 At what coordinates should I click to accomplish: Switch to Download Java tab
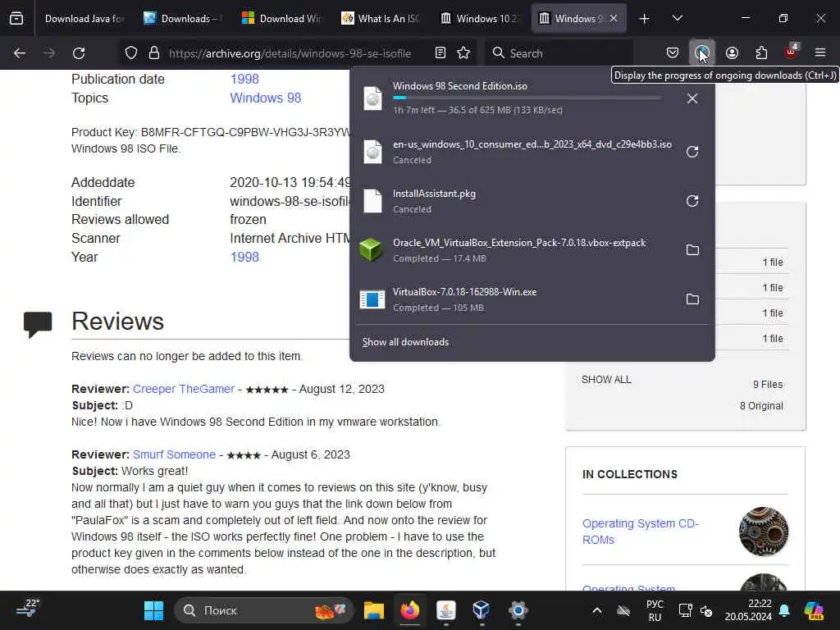[x=84, y=19]
